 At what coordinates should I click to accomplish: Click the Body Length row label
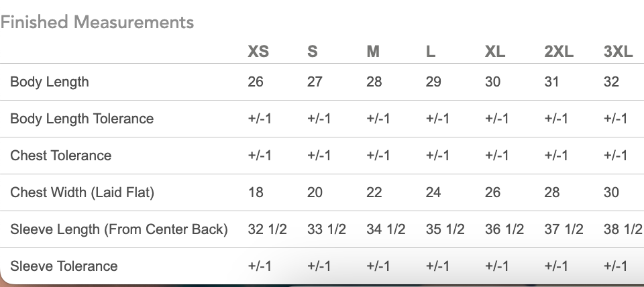click(x=50, y=82)
